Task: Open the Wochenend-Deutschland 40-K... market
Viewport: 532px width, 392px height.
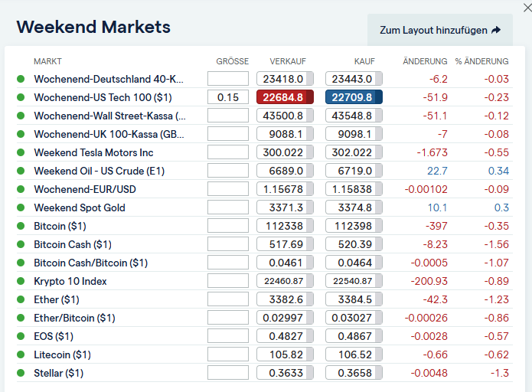Action: pyautogui.click(x=109, y=79)
